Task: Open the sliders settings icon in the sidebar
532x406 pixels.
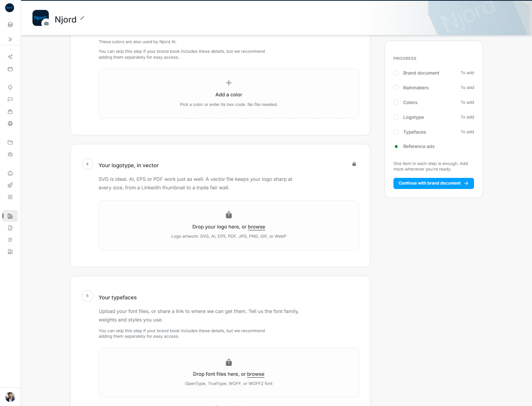Action: 10,240
